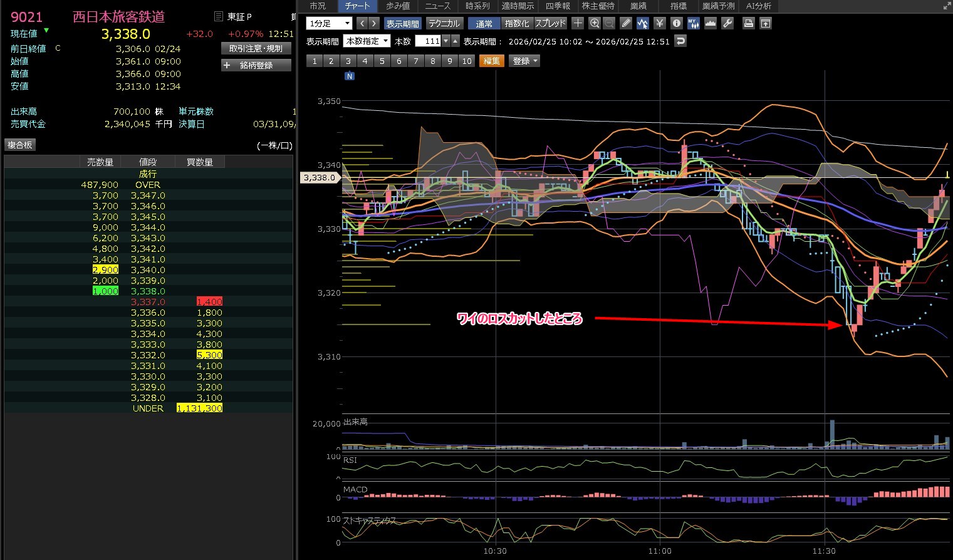Click the 本数 count input field
Viewport: 953px width, 560px height.
point(429,41)
